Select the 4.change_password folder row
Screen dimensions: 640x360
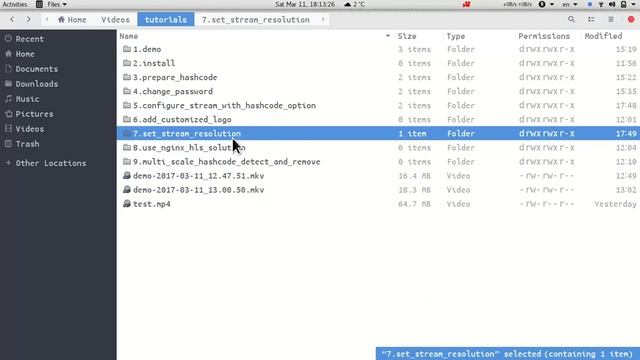point(378,91)
